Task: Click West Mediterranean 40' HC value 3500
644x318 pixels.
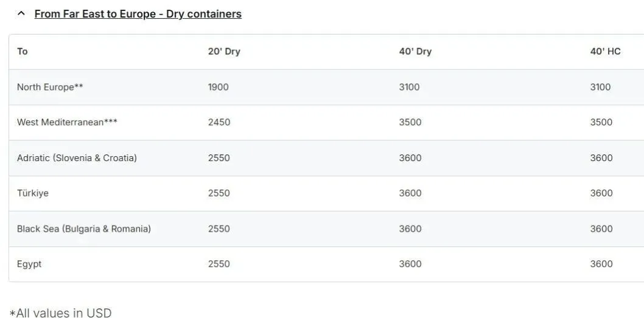Action: (601, 122)
